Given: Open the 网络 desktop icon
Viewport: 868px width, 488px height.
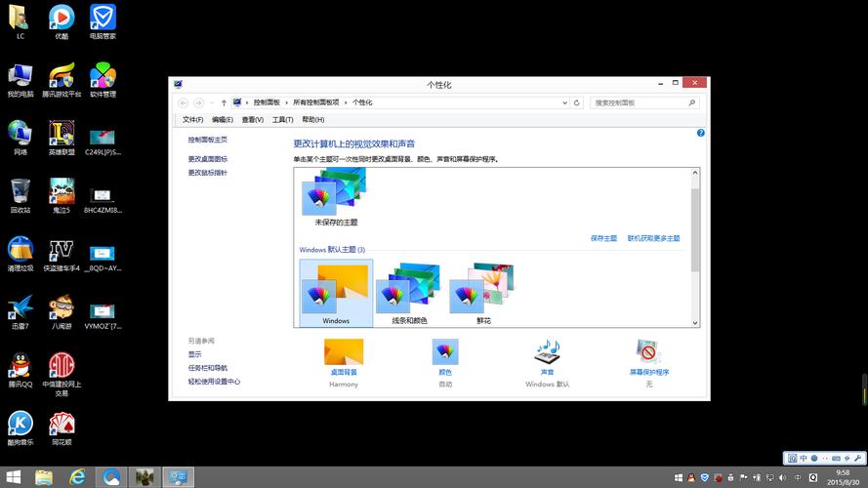Looking at the screenshot, I should 20,138.
